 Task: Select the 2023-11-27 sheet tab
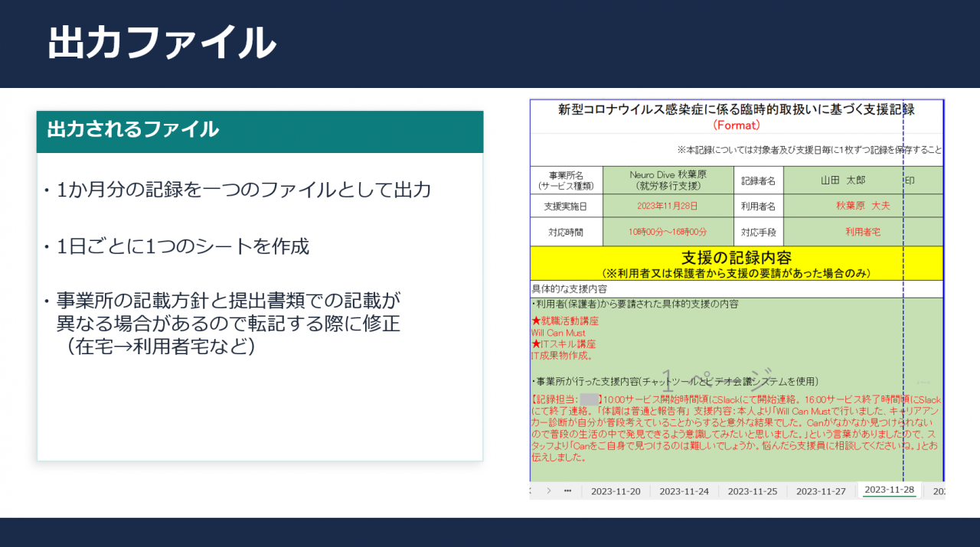point(821,491)
